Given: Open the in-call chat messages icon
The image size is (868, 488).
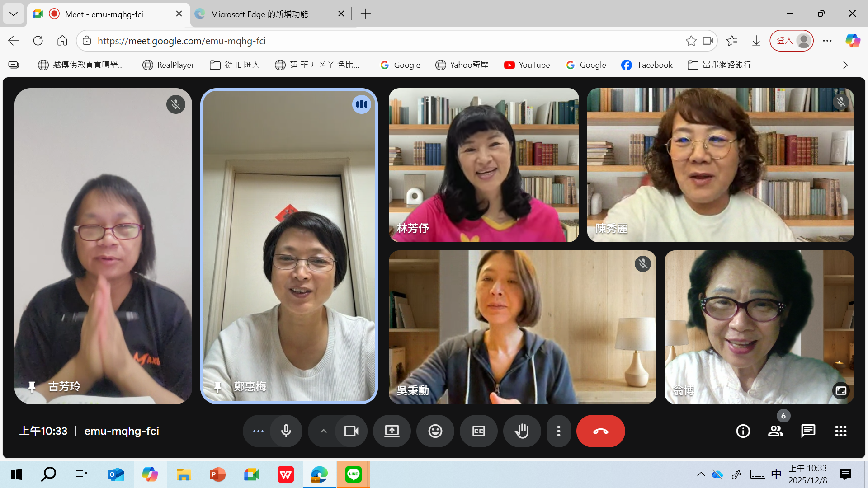Looking at the screenshot, I should 808,431.
